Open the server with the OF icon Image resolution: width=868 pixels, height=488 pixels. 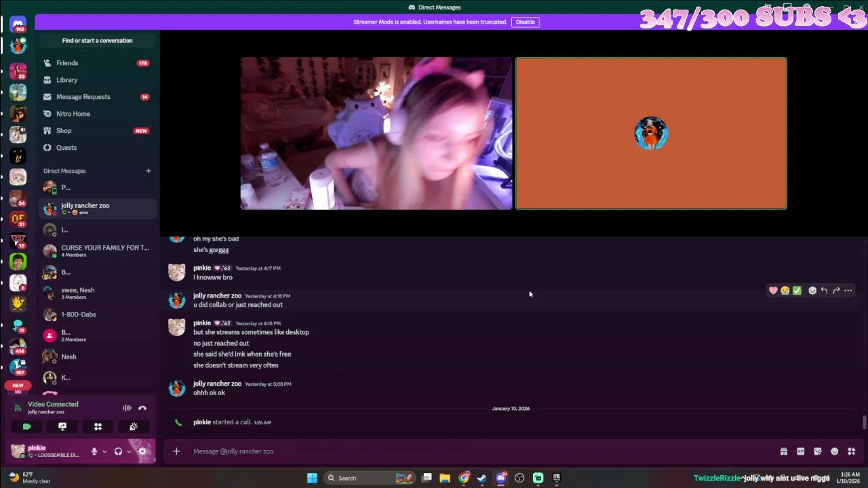pos(18,219)
